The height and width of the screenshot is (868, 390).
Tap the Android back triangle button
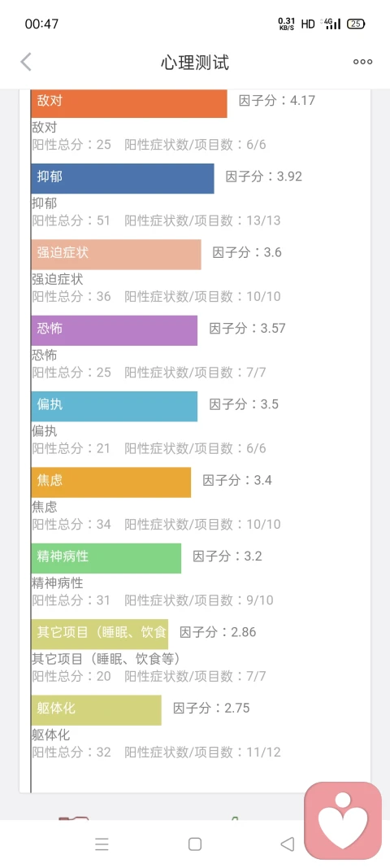[x=288, y=844]
